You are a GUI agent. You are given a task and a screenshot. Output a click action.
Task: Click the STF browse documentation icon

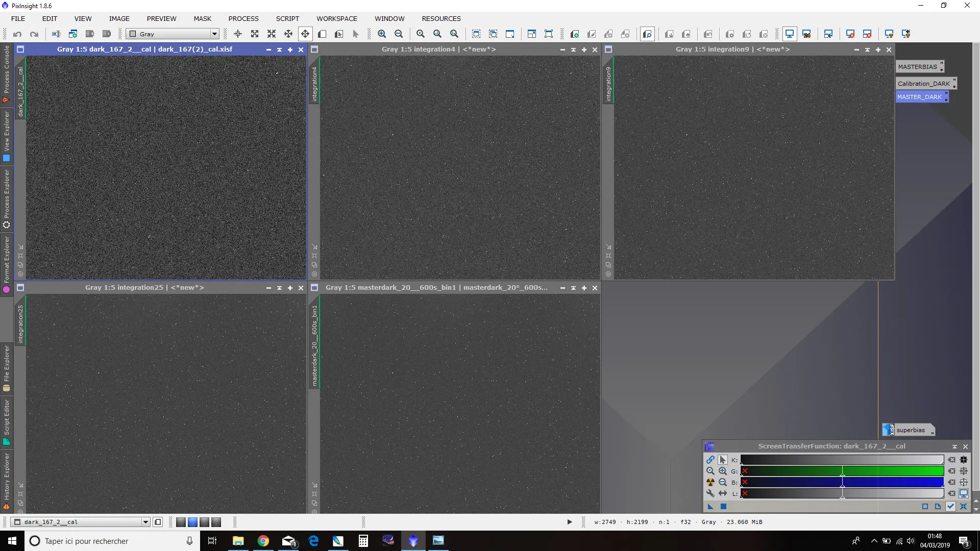(x=938, y=507)
